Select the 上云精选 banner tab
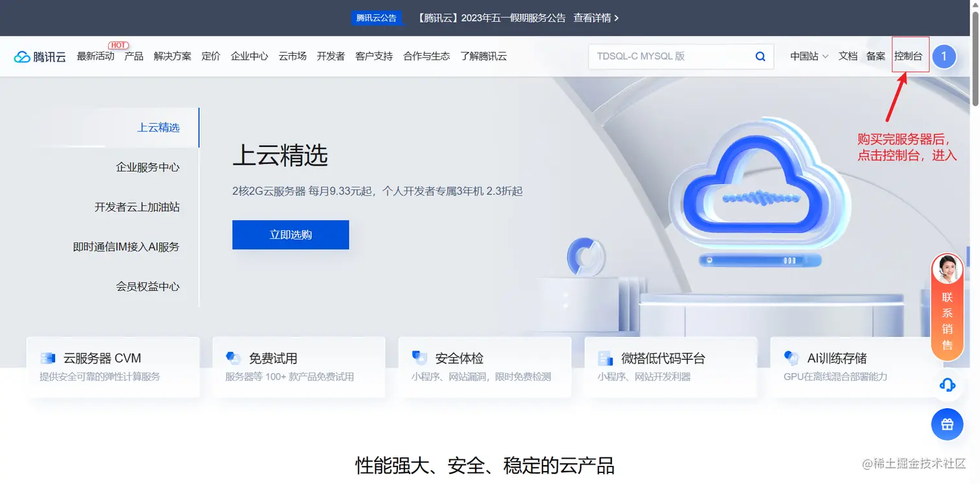This screenshot has width=980, height=484. (158, 128)
